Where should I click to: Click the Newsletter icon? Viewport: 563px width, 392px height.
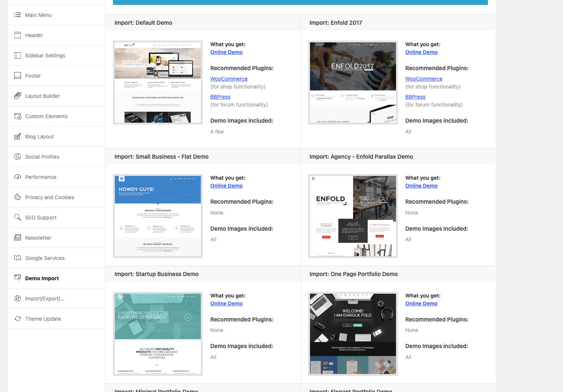coord(18,238)
